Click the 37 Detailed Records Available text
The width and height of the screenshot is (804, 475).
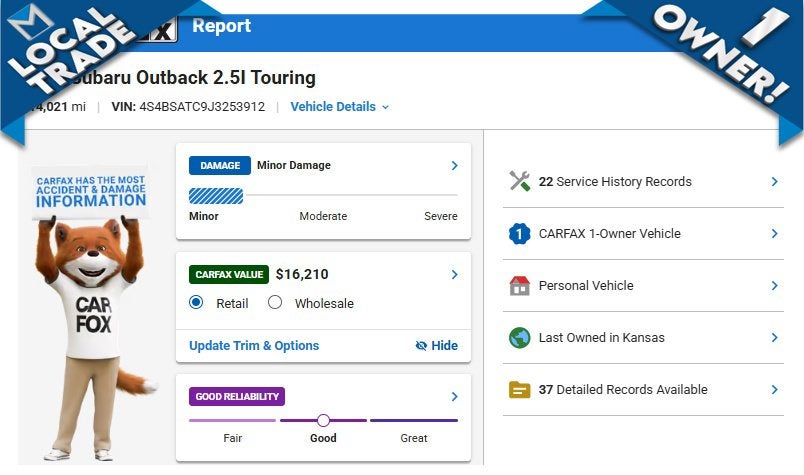tap(623, 390)
